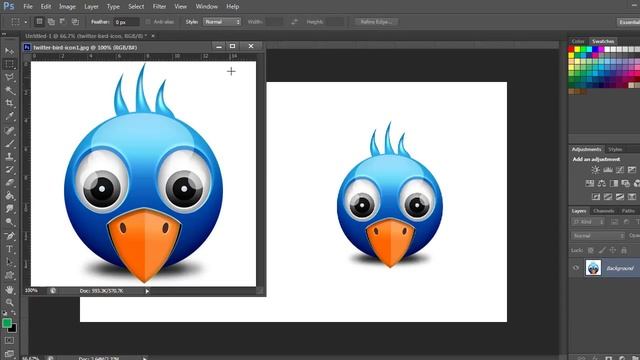This screenshot has width=640, height=360.
Task: Open the Style dropdown
Action: (222, 22)
